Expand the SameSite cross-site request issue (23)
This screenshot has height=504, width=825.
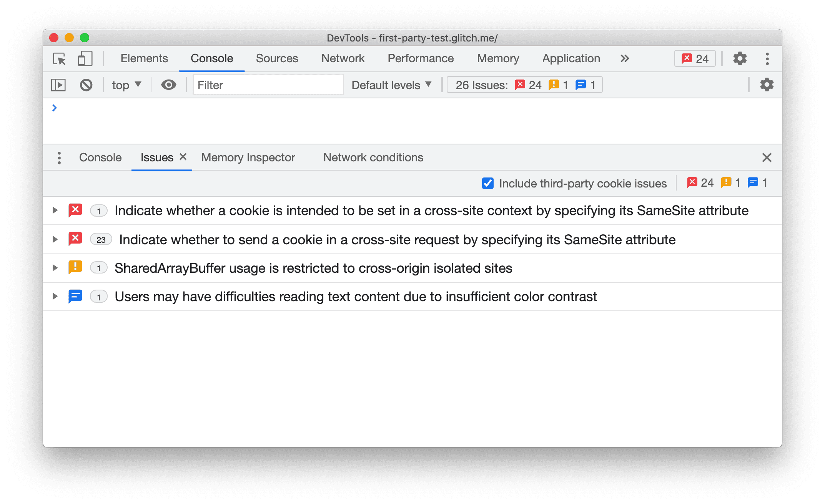coord(53,239)
